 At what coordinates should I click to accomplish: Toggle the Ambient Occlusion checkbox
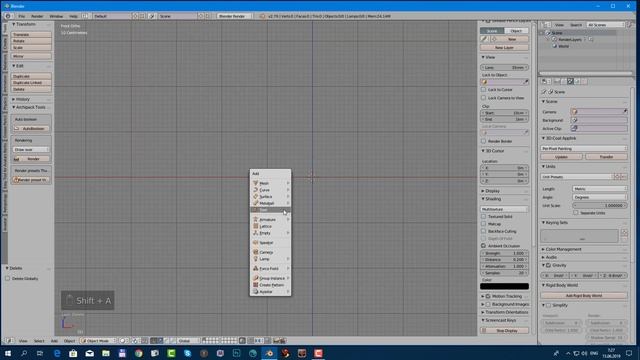484,246
